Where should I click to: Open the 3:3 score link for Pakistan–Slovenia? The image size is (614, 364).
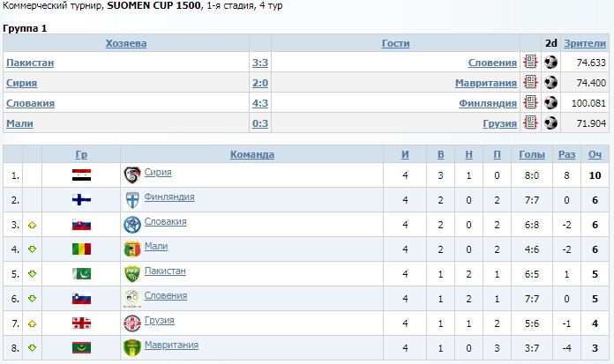tap(260, 63)
